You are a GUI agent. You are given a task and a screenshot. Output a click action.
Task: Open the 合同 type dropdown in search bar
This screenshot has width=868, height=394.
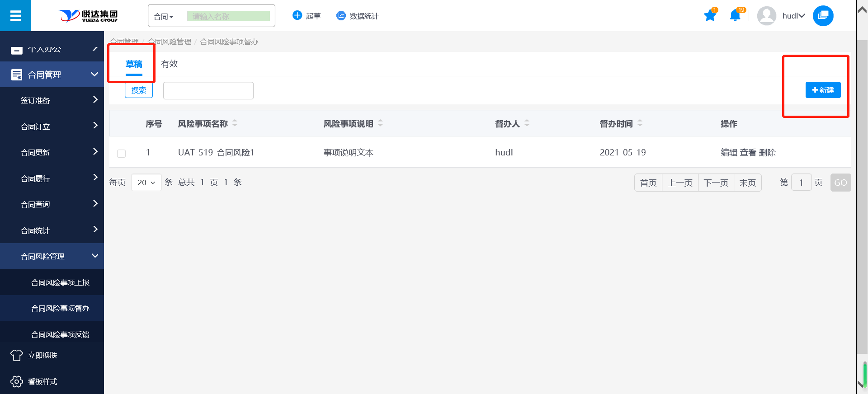point(164,17)
